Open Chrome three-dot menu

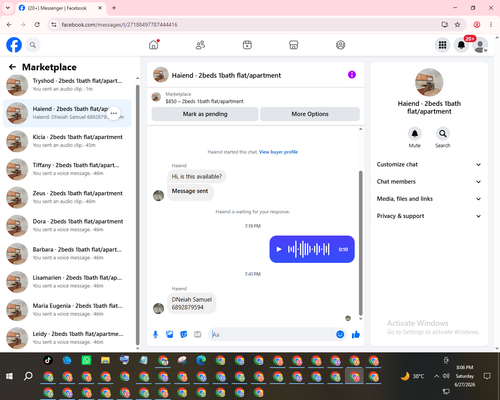pos(491,24)
